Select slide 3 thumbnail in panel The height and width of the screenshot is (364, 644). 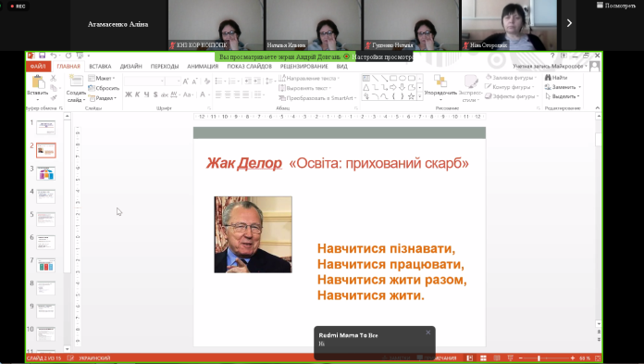pyautogui.click(x=46, y=173)
